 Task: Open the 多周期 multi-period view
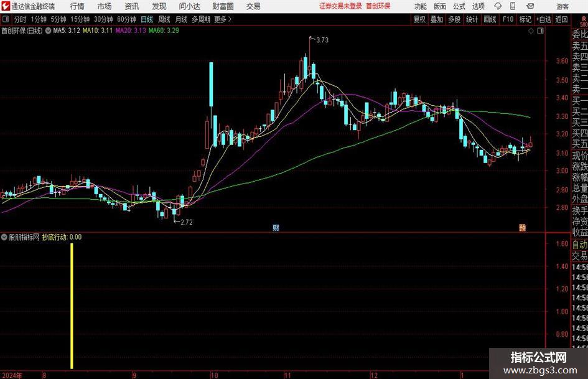click(201, 19)
